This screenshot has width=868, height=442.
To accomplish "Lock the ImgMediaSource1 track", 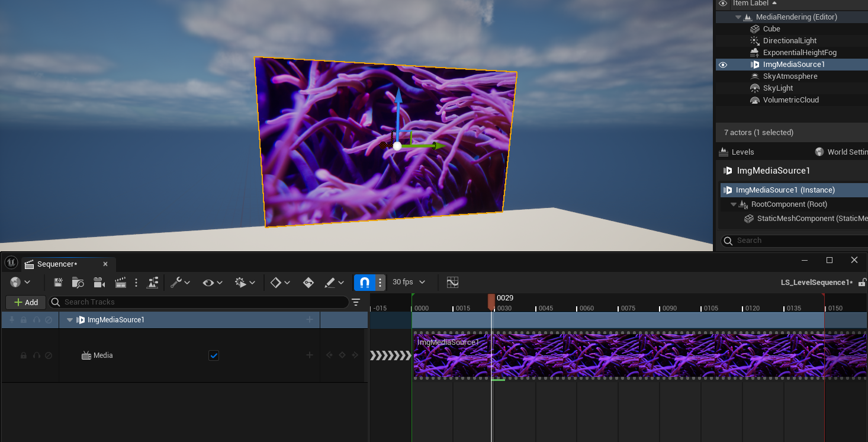I will tap(24, 320).
